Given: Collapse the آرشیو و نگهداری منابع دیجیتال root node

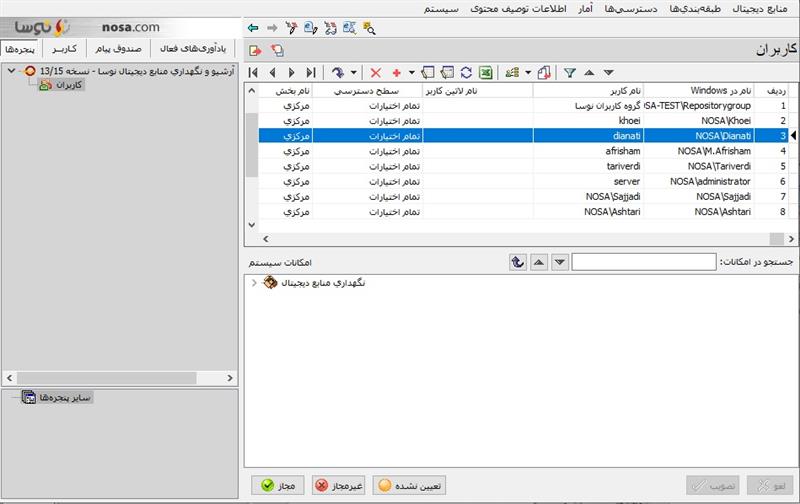Looking at the screenshot, I should point(10,71).
